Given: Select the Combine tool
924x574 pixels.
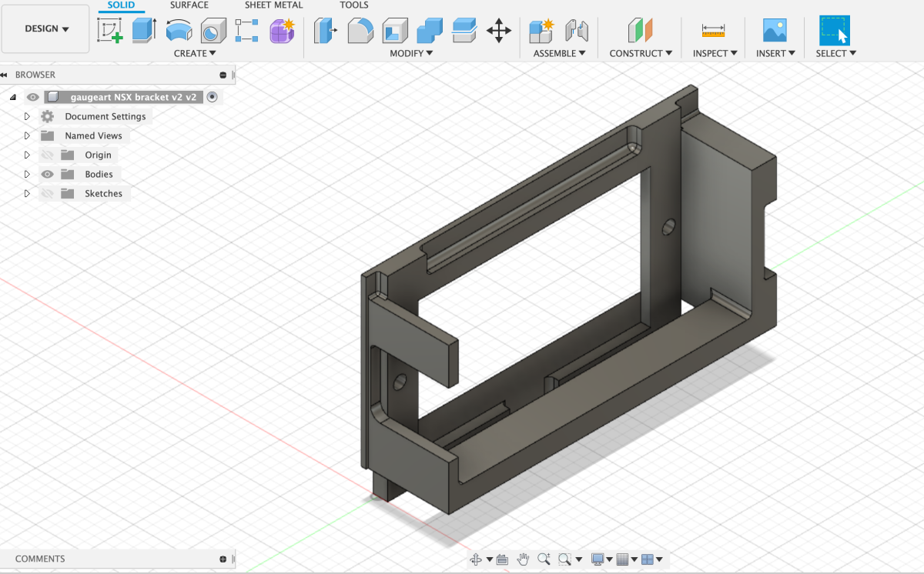Looking at the screenshot, I should pos(430,31).
